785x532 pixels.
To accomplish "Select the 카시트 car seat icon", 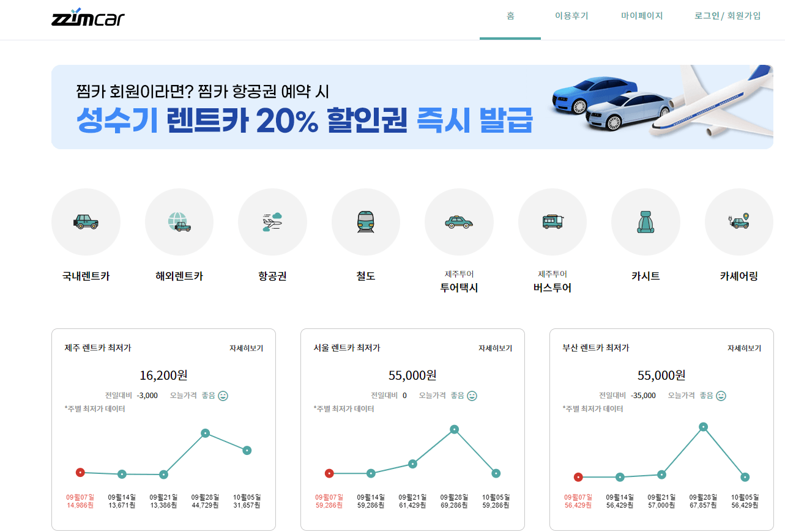I will 645,221.
